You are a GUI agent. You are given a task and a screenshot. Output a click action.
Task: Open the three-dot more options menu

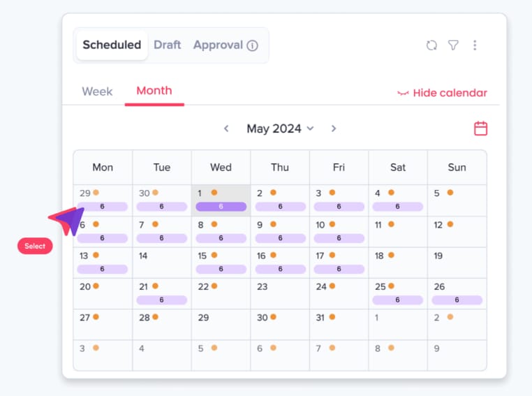pyautogui.click(x=475, y=45)
